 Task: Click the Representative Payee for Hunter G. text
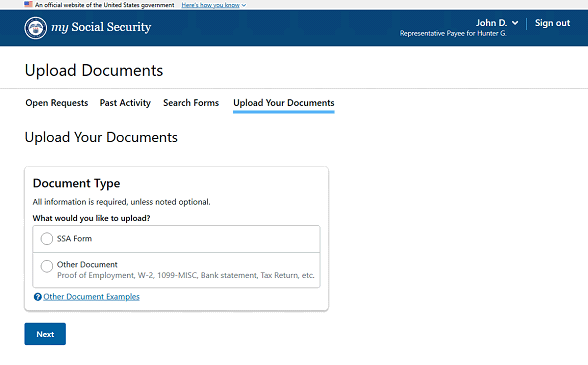point(453,33)
